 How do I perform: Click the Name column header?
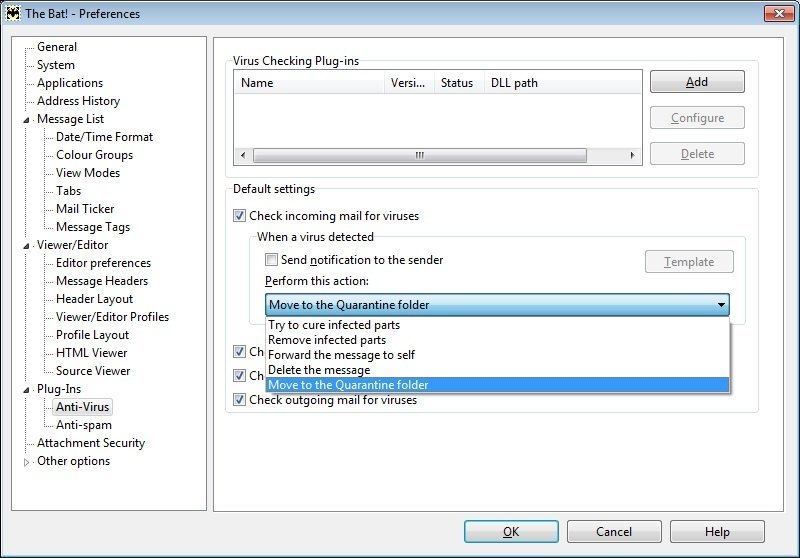pos(309,83)
